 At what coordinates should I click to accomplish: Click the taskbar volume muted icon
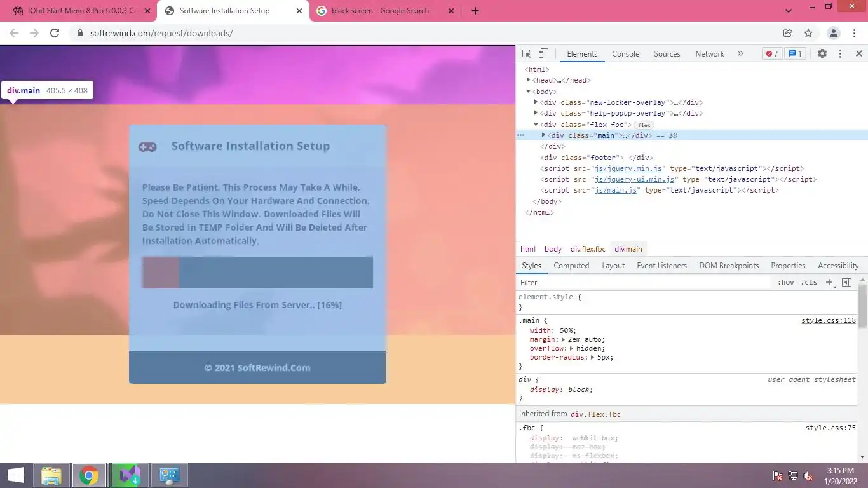[808, 476]
